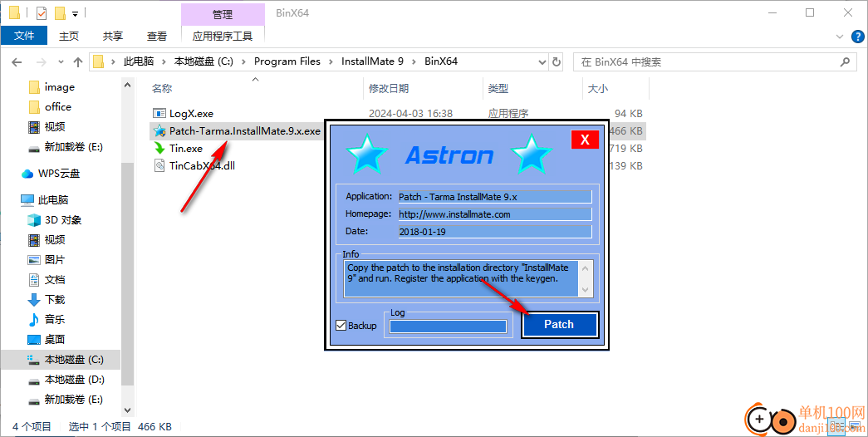Go up one folder level

point(78,62)
